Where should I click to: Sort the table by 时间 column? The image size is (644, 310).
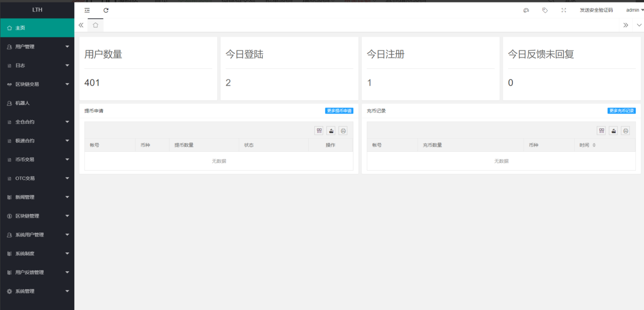(x=594, y=145)
